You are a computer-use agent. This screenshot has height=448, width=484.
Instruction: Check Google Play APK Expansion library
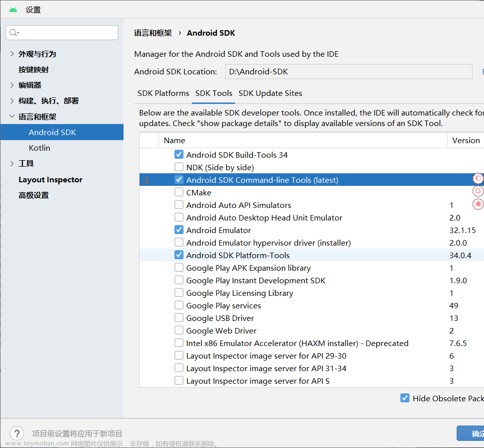tap(179, 267)
